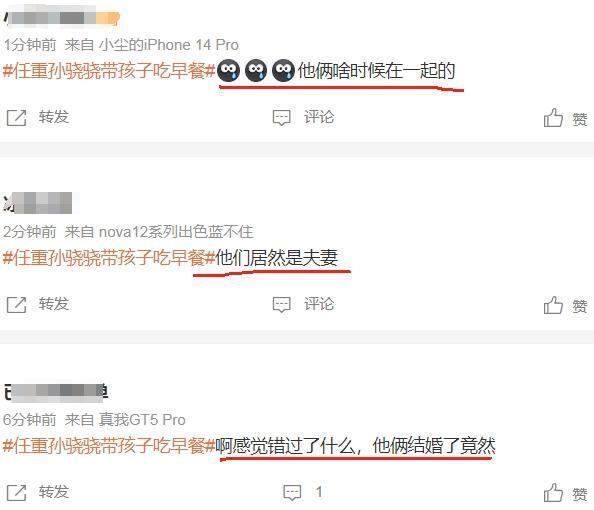594x510 pixels.
Task: Click the repost icon on the 真我GT5 Pro post
Action: [17, 493]
